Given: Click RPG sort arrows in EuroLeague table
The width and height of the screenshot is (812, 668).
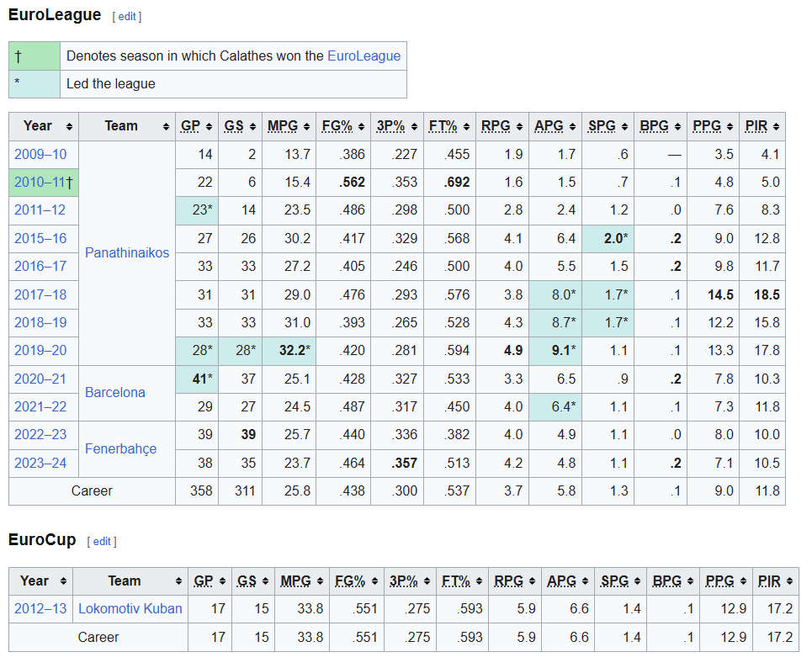Looking at the screenshot, I should [x=519, y=127].
